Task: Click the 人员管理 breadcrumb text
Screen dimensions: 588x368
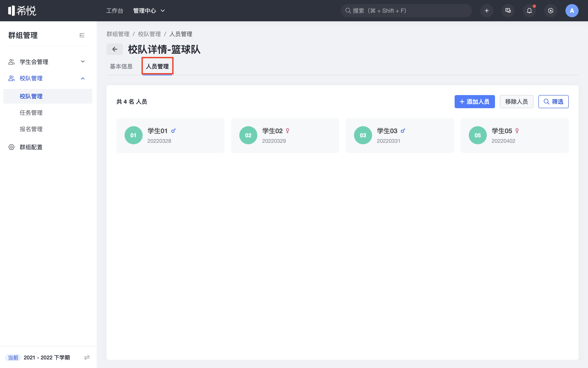Action: tap(181, 34)
